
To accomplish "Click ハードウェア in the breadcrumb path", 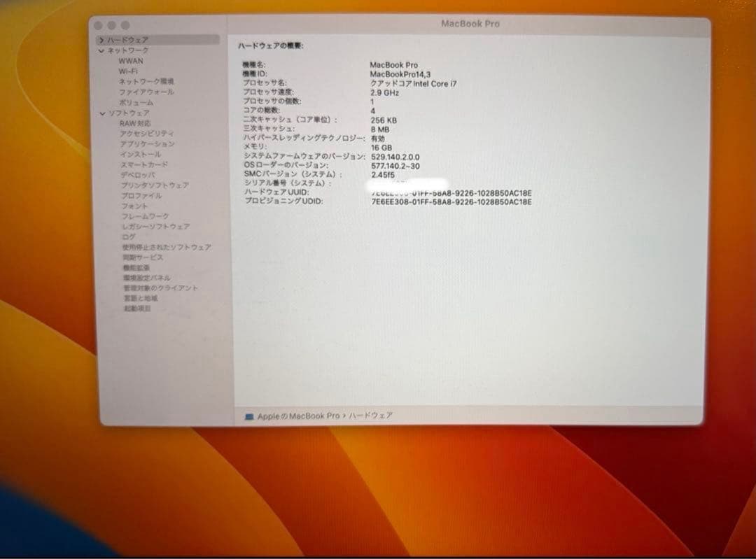I will click(x=371, y=416).
